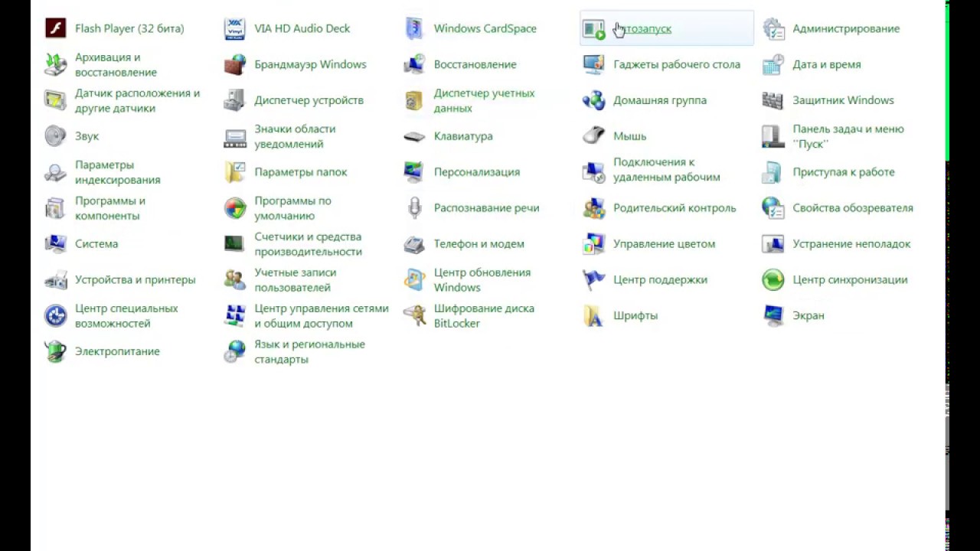Open the Экран icon
The width and height of the screenshot is (980, 551).
(x=773, y=316)
